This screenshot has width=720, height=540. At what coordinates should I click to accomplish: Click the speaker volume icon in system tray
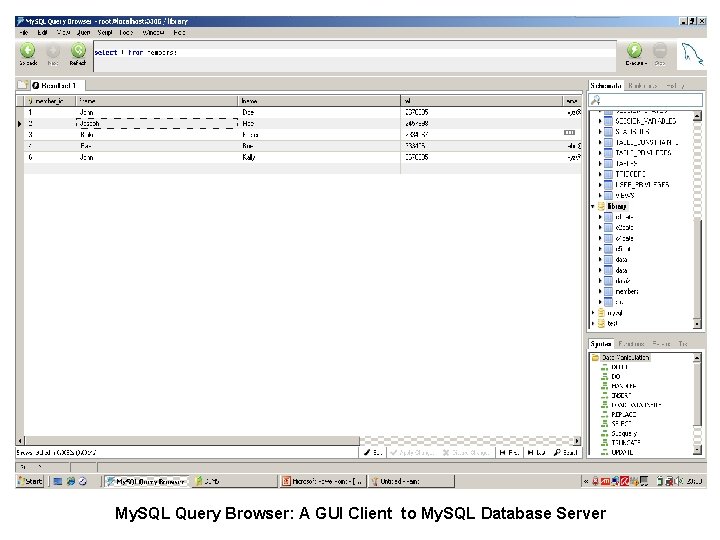[678, 481]
